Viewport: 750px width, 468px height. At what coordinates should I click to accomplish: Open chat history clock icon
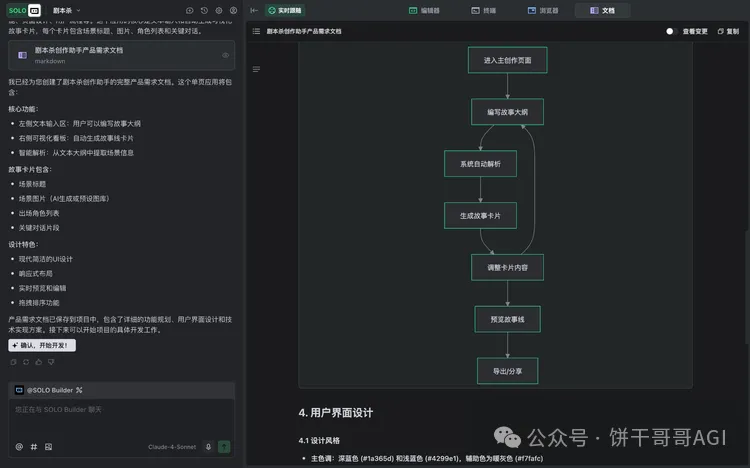pos(204,11)
